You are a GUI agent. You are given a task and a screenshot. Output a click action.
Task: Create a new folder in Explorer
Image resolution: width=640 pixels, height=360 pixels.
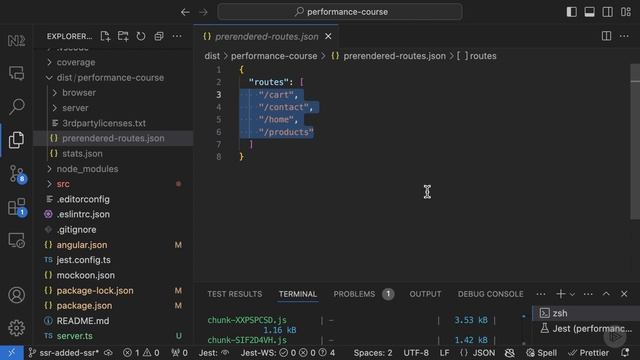click(123, 36)
